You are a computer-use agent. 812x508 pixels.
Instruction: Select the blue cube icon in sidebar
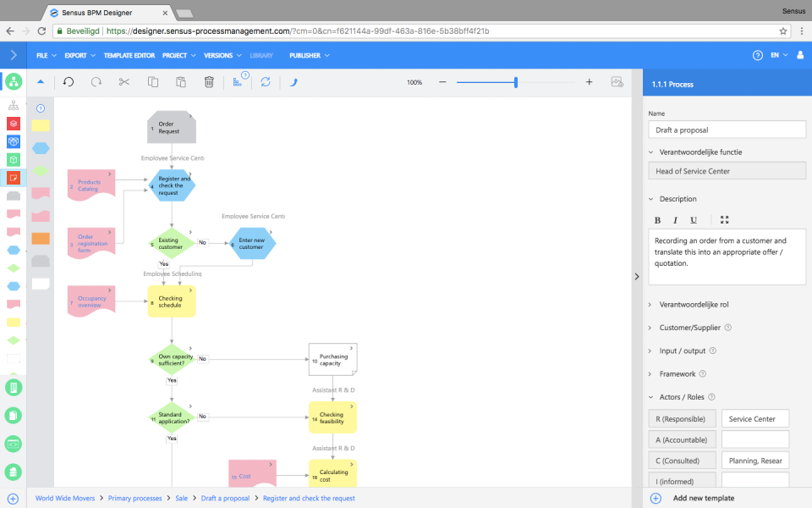pyautogui.click(x=14, y=141)
